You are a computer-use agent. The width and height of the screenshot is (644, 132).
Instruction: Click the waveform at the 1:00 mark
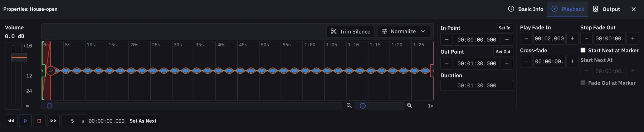pos(303,71)
